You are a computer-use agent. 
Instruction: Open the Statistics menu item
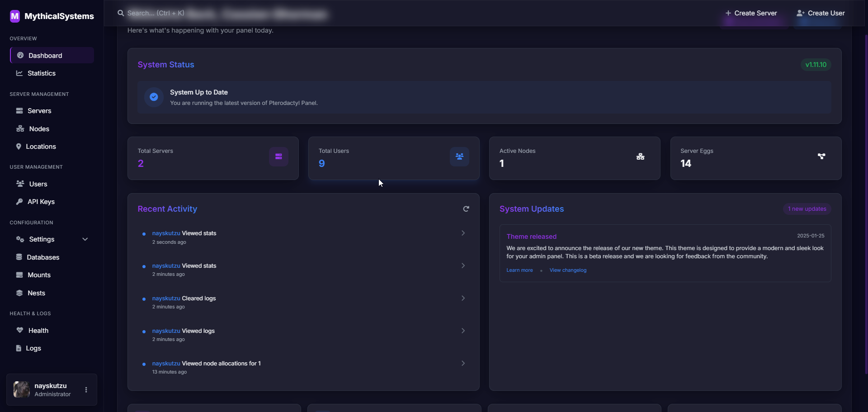(42, 73)
